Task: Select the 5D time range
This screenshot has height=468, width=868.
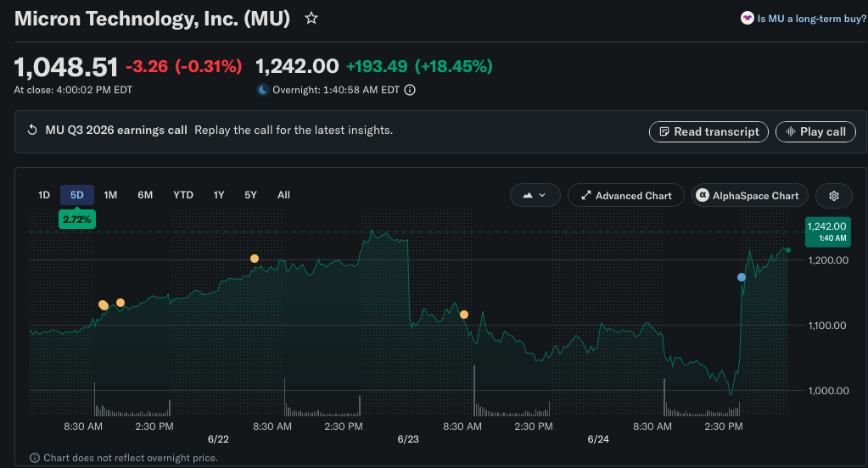Action: point(77,195)
